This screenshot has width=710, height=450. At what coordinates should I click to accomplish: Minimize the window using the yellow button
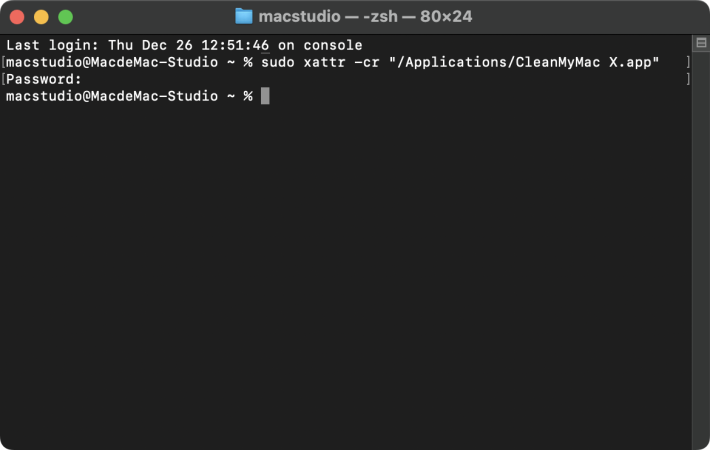click(41, 17)
